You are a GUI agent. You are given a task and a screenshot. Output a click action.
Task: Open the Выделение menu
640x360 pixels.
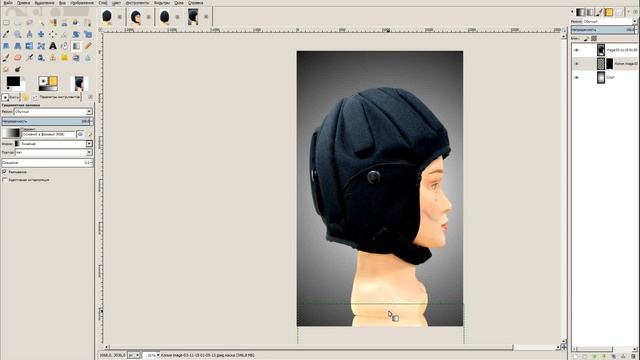44,2
